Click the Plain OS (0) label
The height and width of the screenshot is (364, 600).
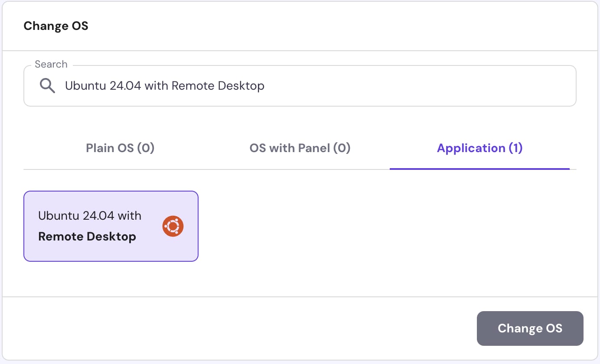tap(120, 148)
